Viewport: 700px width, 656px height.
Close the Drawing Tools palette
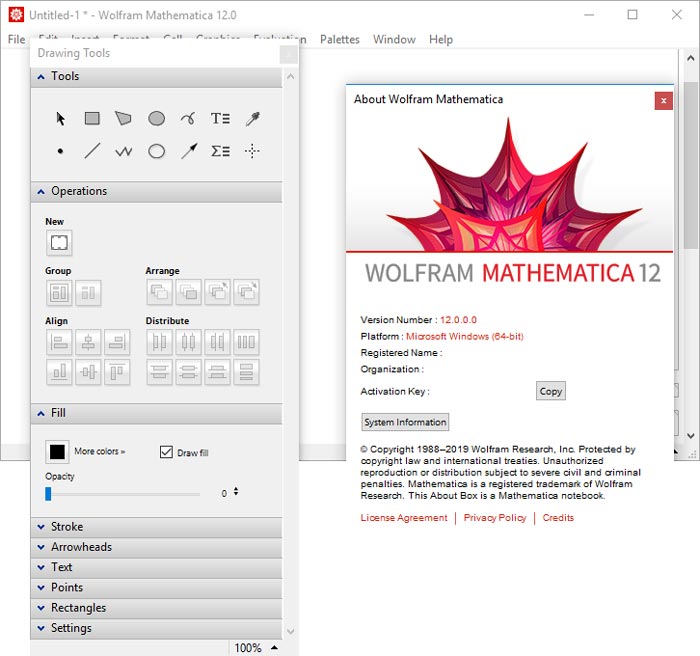click(288, 55)
